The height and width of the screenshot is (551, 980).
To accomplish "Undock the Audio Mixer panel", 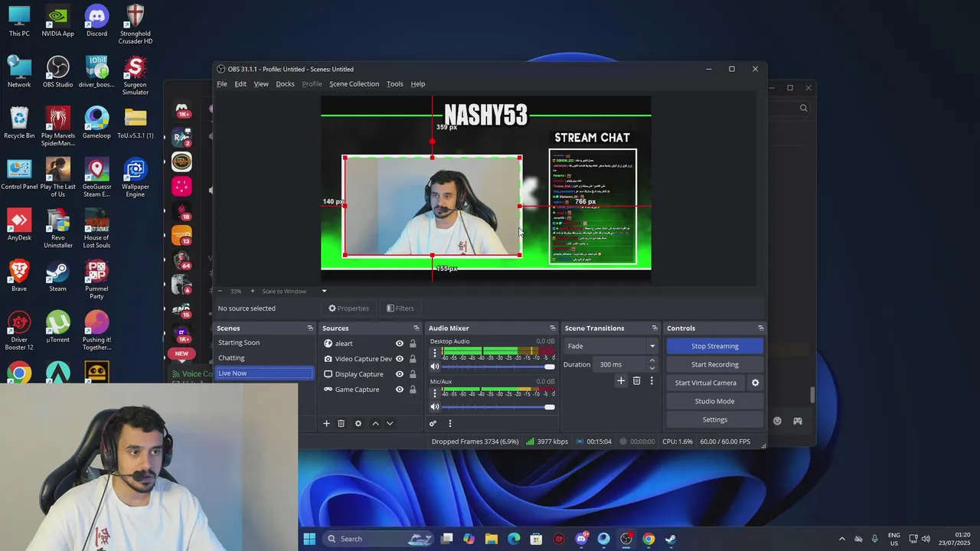I will point(553,328).
